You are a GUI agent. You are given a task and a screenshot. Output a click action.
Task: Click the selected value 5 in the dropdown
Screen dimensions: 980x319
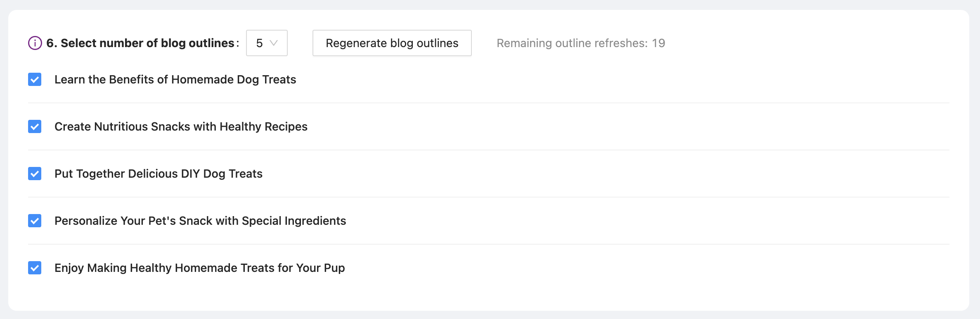259,43
